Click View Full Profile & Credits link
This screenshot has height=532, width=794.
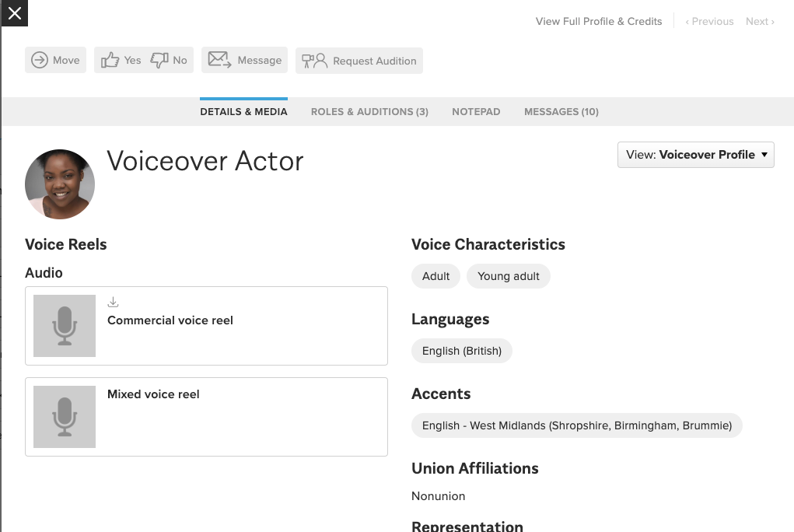(599, 22)
